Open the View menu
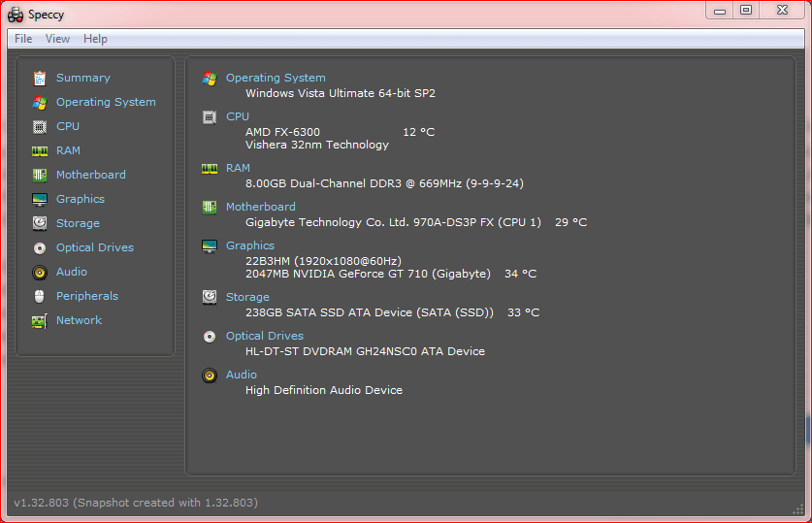812x523 pixels. click(x=57, y=39)
